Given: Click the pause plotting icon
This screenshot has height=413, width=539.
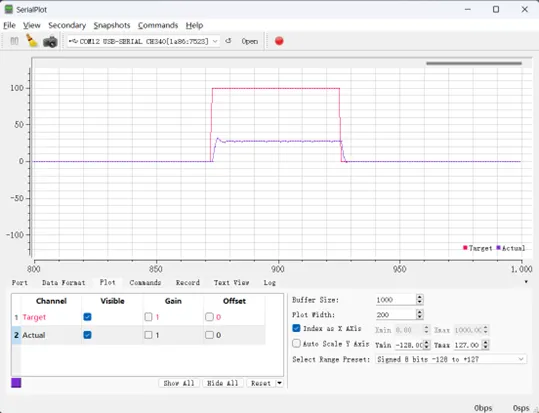Looking at the screenshot, I should [x=14, y=41].
